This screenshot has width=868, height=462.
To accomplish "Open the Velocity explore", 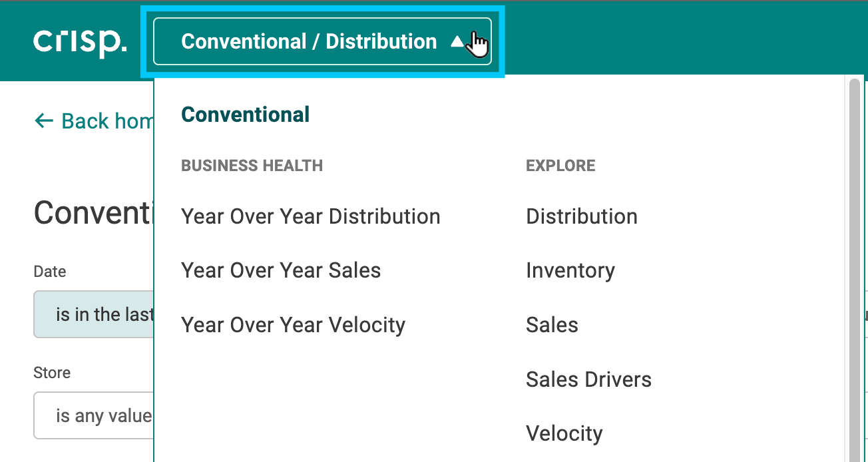I will point(564,433).
